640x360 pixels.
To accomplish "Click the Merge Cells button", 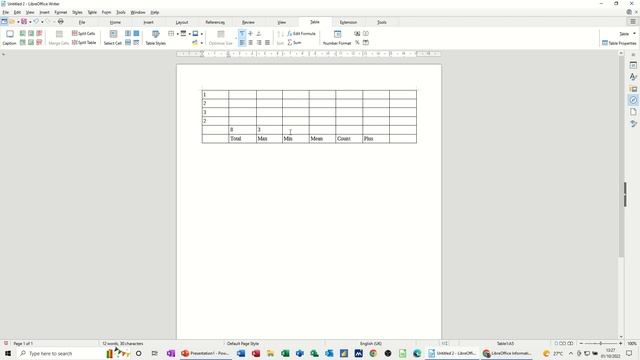I will coord(59,38).
